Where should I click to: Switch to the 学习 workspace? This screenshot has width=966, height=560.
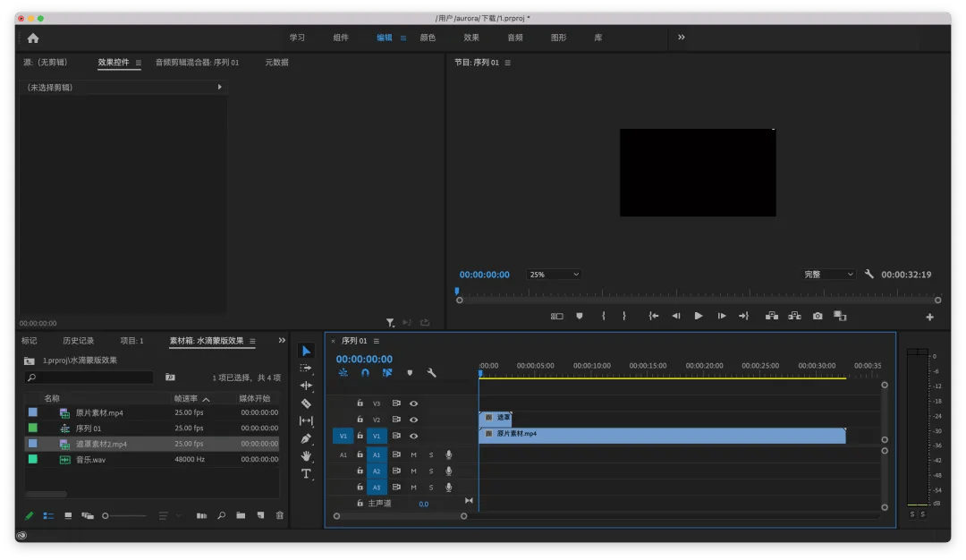[297, 38]
